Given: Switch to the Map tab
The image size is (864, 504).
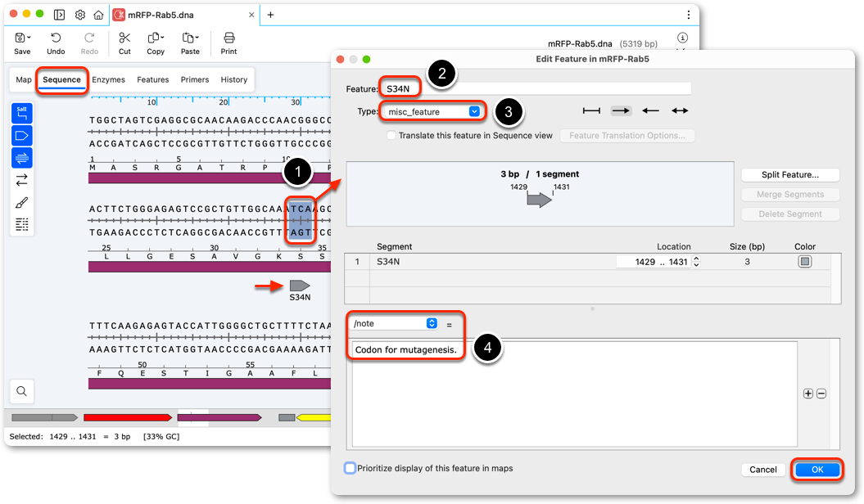Looking at the screenshot, I should click(x=24, y=80).
